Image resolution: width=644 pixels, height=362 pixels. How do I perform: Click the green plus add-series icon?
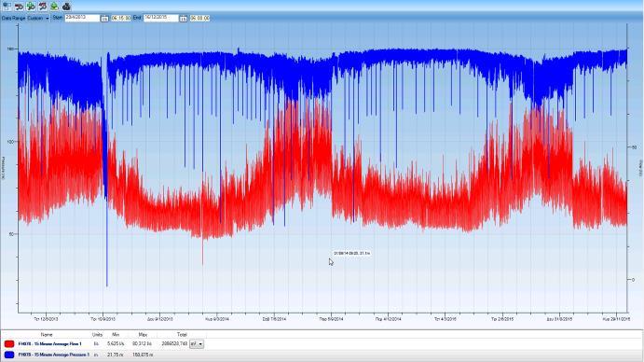31,7
